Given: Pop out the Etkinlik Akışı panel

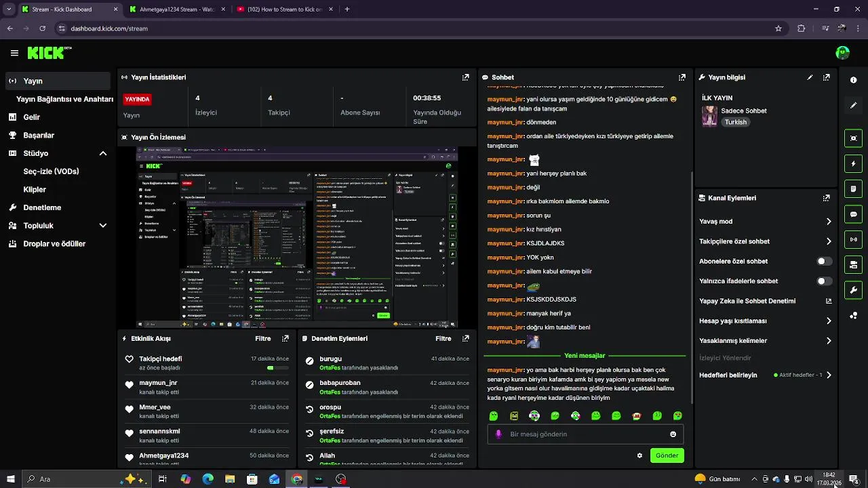Looking at the screenshot, I should tap(285, 338).
